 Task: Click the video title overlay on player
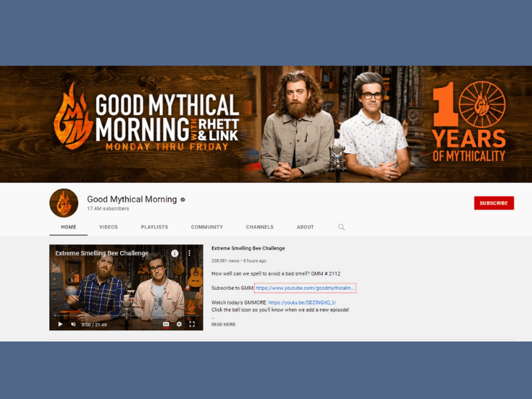point(102,253)
